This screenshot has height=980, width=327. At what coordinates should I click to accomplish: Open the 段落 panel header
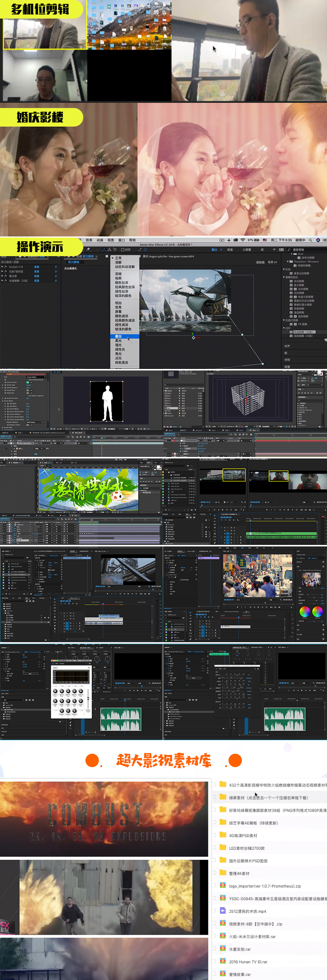tap(287, 367)
